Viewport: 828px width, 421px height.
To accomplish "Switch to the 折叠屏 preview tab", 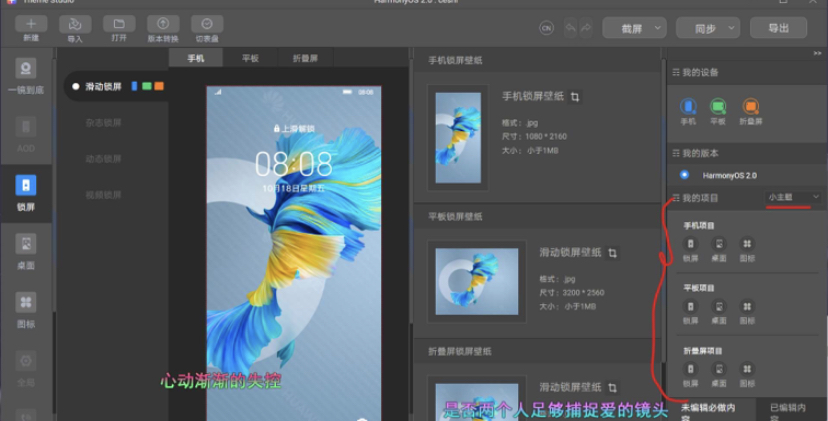I will (305, 58).
